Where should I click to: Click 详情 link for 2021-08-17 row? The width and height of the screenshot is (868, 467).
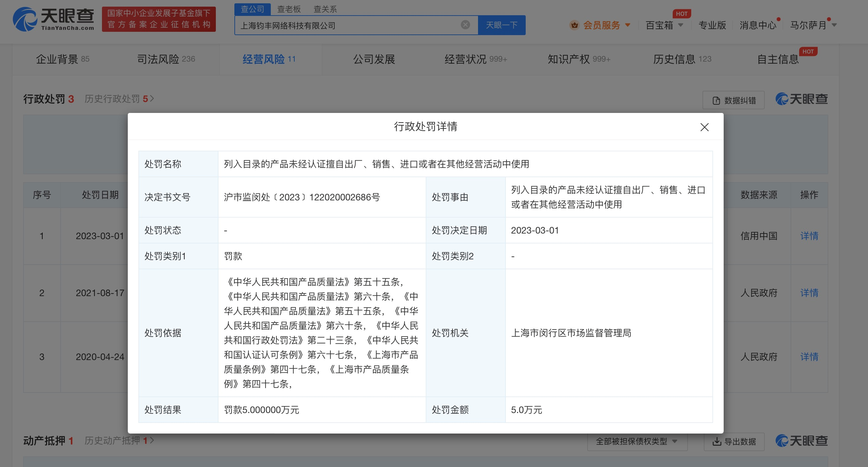pyautogui.click(x=809, y=293)
